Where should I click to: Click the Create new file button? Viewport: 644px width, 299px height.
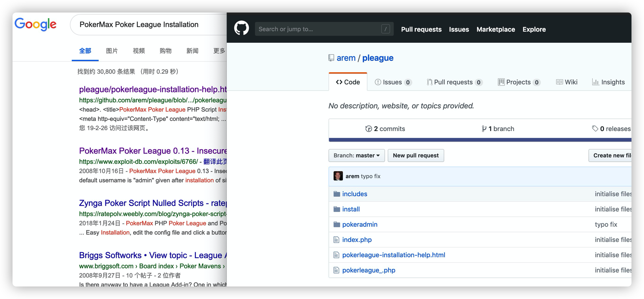610,155
